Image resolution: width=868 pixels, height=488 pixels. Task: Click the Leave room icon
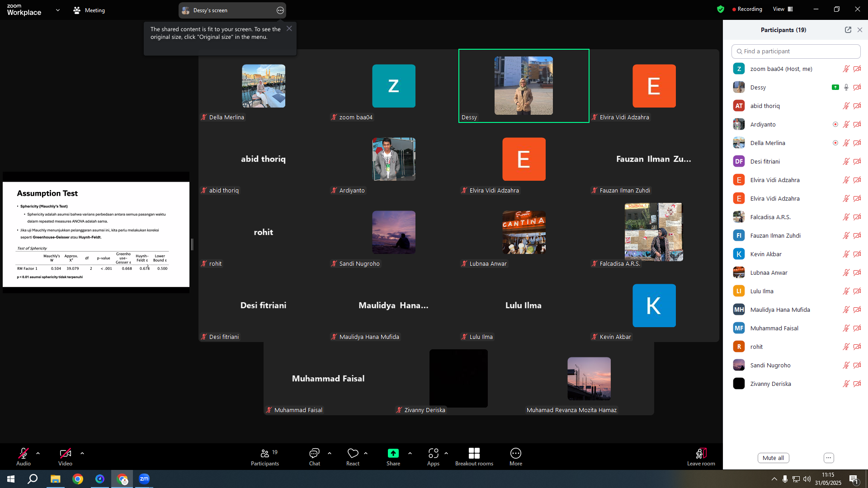click(701, 453)
